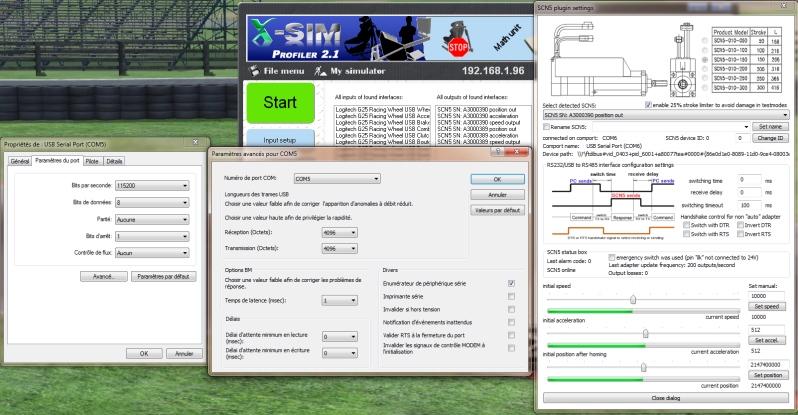Click the switching timeout input field

pos(749,205)
